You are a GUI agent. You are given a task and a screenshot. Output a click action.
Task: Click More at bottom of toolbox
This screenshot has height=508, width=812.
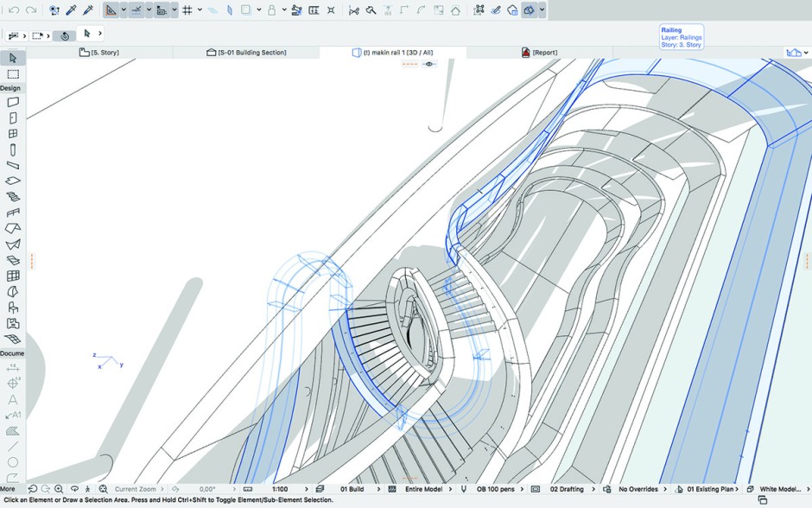[8, 489]
